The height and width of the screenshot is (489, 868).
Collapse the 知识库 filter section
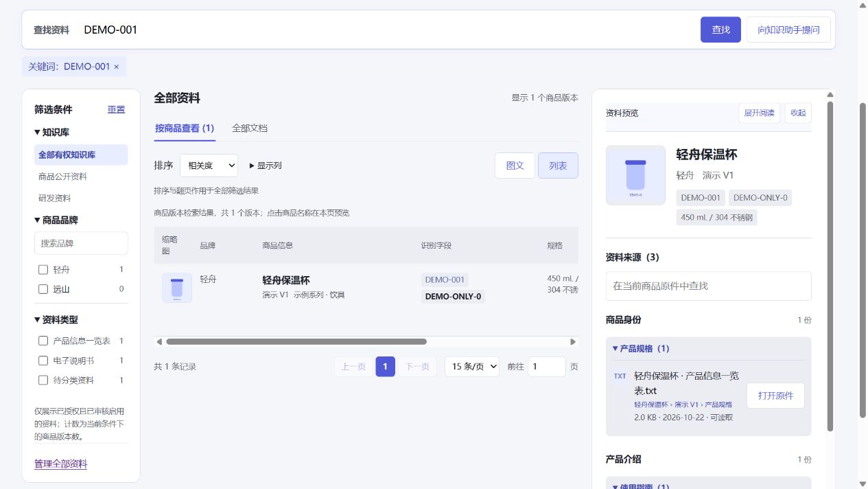(x=51, y=132)
